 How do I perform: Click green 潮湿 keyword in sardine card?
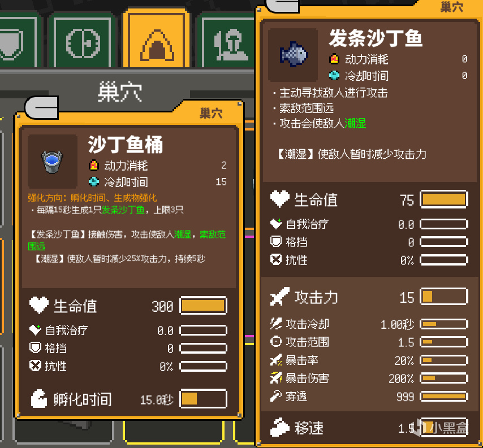pyautogui.click(x=355, y=123)
